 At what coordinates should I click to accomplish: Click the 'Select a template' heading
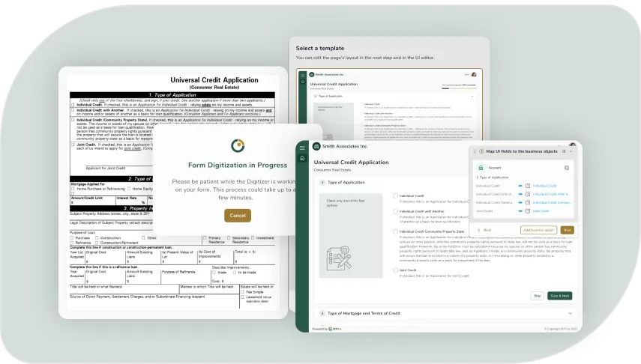coord(320,48)
